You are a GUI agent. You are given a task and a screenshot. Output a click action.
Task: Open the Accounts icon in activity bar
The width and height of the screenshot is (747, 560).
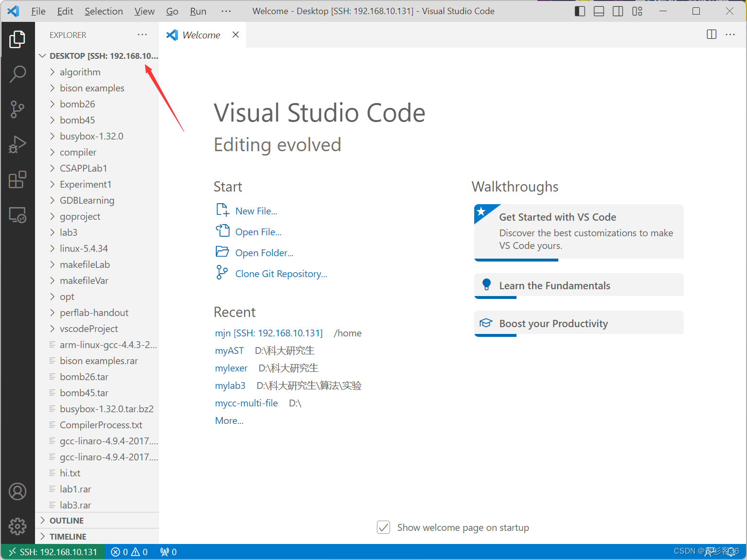[x=18, y=491]
